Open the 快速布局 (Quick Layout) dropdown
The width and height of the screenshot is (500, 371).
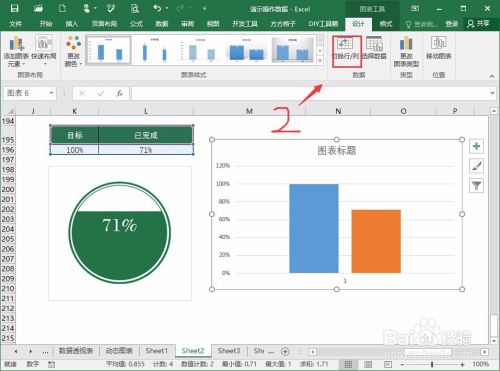[x=44, y=51]
